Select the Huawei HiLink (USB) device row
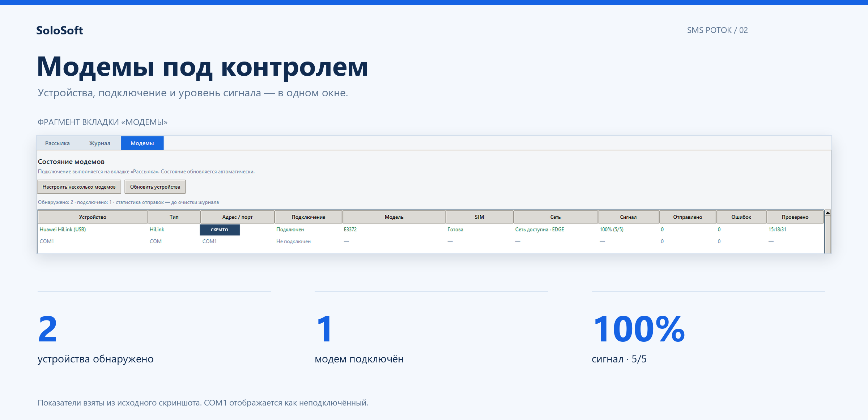 click(430, 229)
